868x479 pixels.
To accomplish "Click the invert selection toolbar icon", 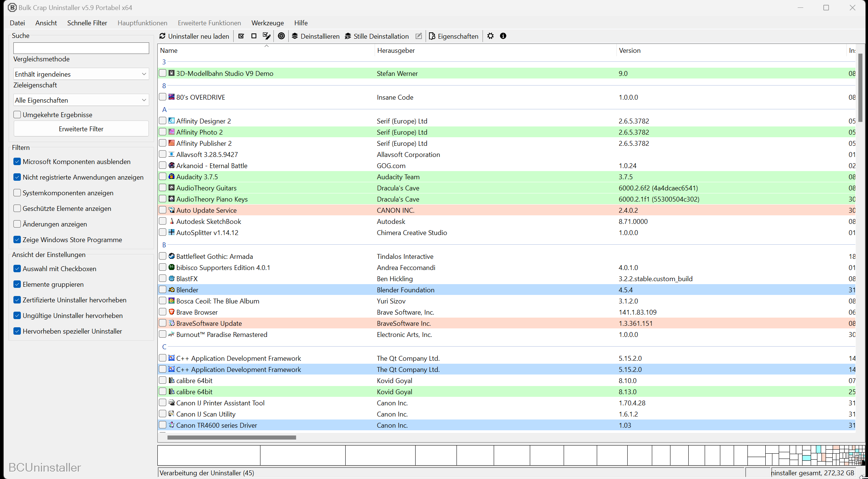I will point(266,36).
